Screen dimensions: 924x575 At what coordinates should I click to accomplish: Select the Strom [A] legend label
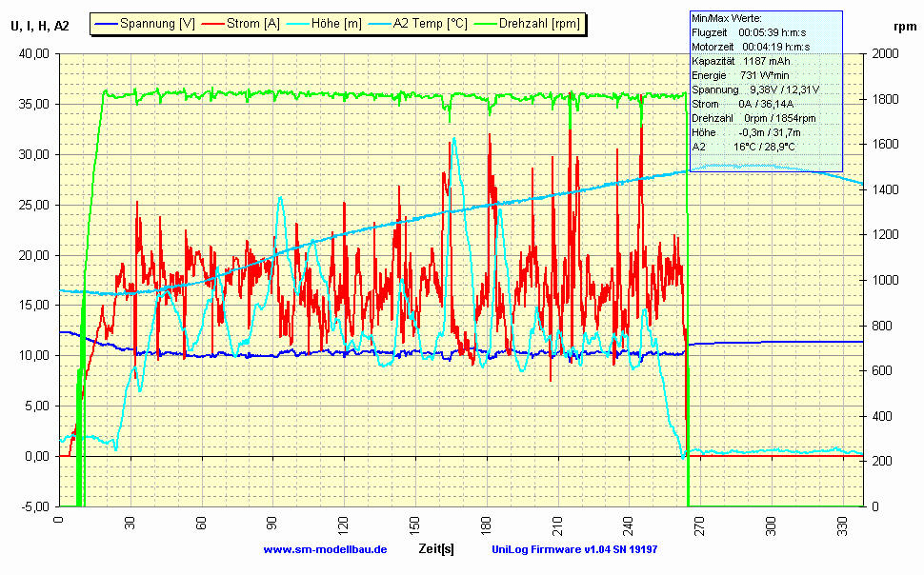(x=251, y=24)
